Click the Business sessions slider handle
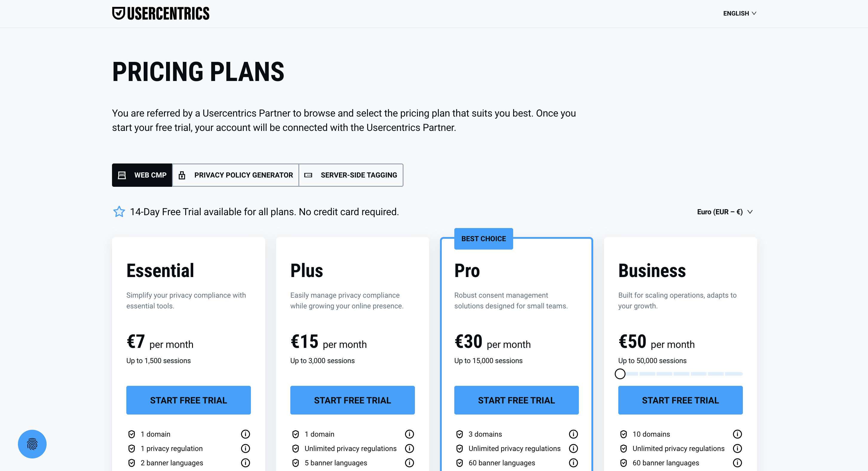 pyautogui.click(x=620, y=374)
